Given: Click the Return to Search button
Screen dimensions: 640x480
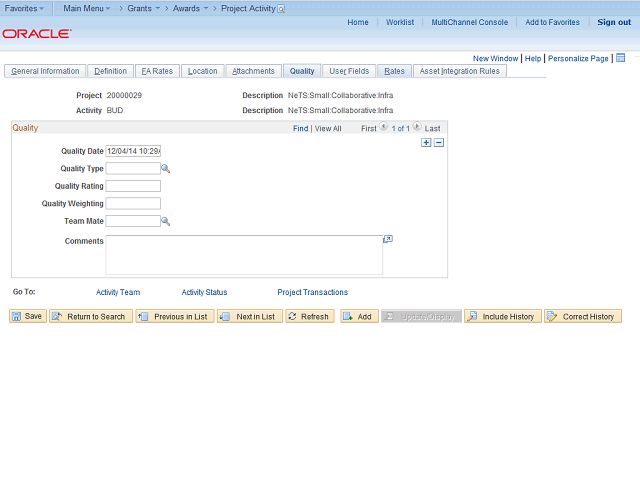Looking at the screenshot, I should [x=91, y=316].
